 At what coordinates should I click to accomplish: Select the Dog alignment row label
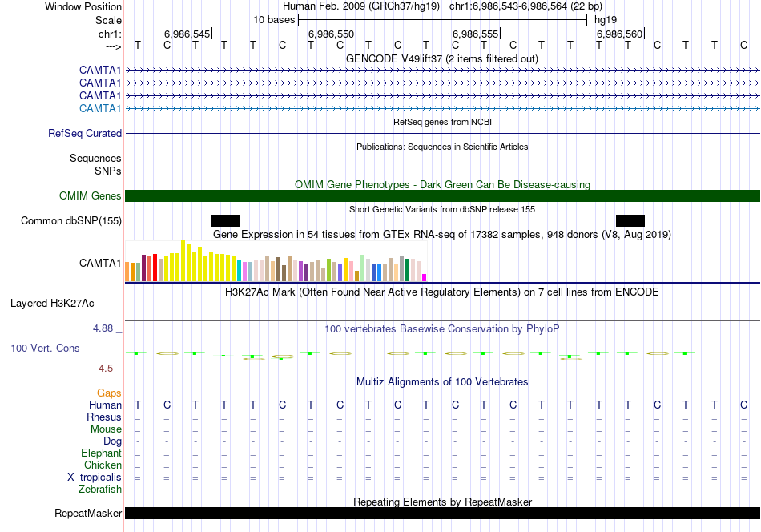[x=112, y=441]
